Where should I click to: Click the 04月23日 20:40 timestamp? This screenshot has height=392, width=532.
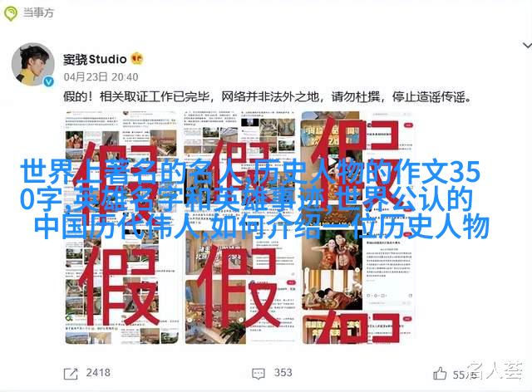click(101, 77)
